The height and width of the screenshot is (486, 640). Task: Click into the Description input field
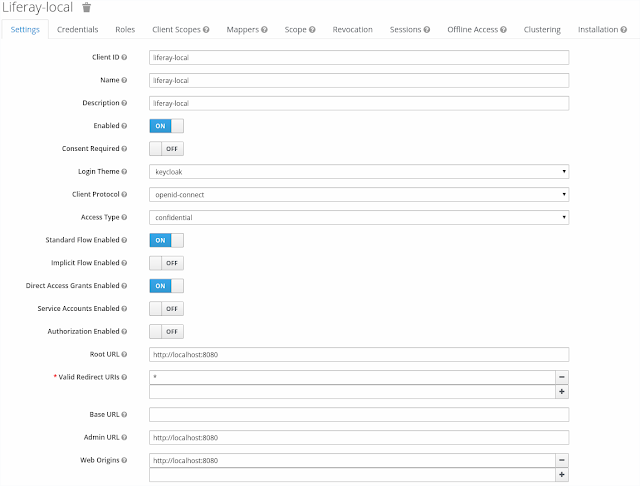click(x=359, y=103)
